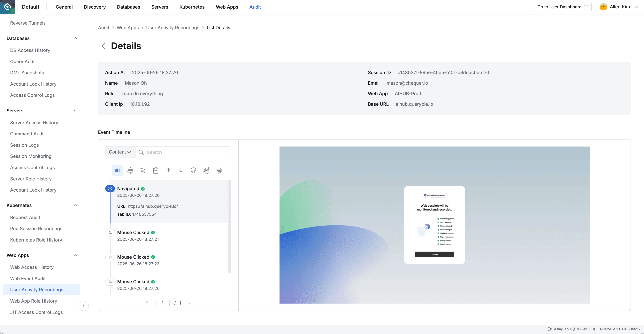
Task: Filter timeline by URL Navigated events
Action: tap(130, 170)
